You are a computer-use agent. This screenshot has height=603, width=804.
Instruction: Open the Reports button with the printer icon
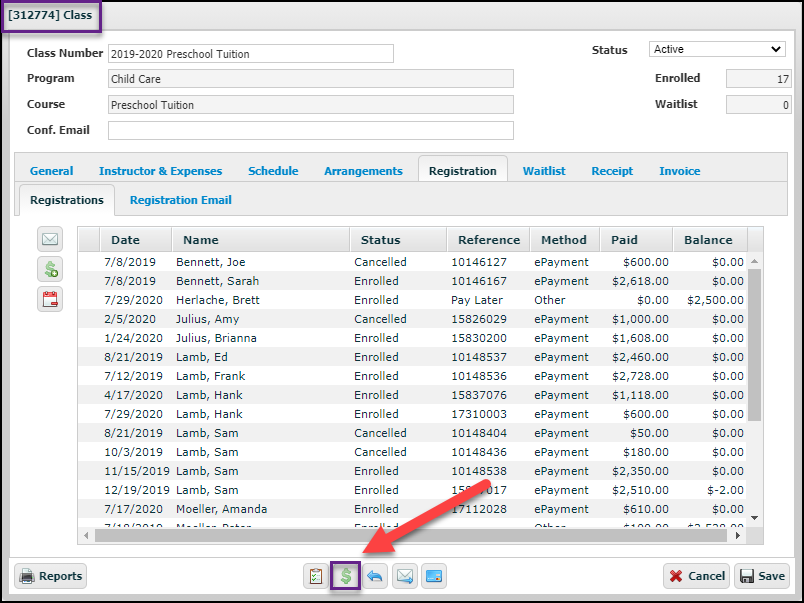[50, 576]
